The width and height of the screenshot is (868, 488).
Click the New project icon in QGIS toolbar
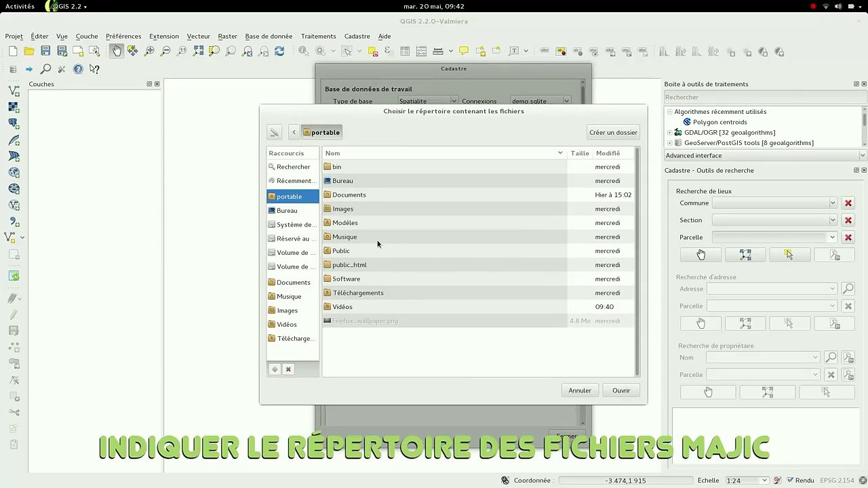13,52
